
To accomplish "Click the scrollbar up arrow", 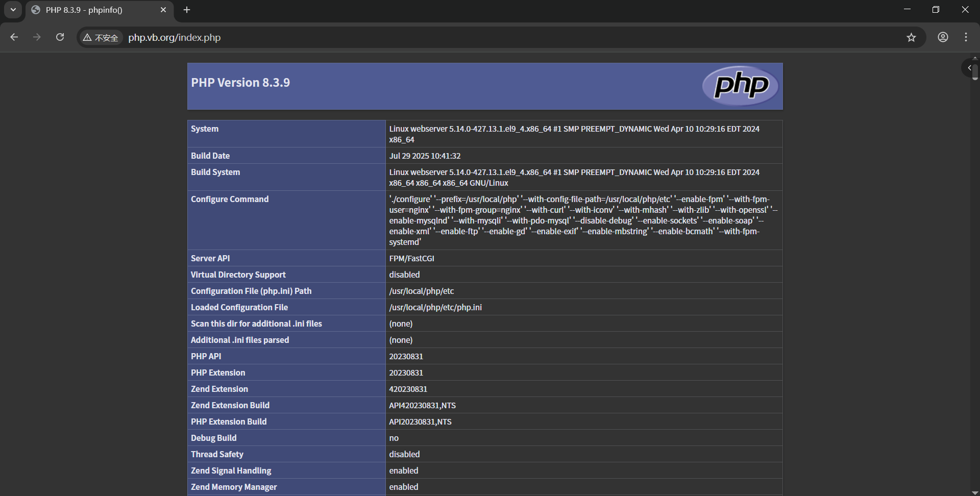I will [975, 58].
